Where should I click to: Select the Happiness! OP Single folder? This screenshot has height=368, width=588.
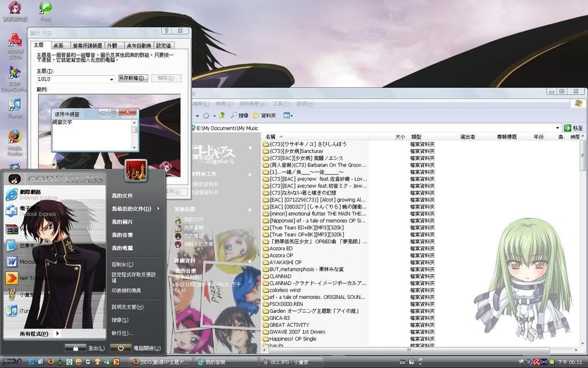pos(289,339)
